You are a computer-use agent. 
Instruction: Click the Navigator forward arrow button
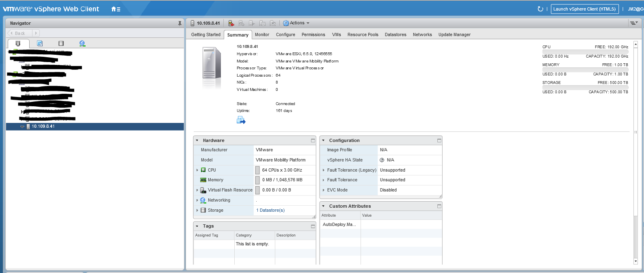click(36, 33)
